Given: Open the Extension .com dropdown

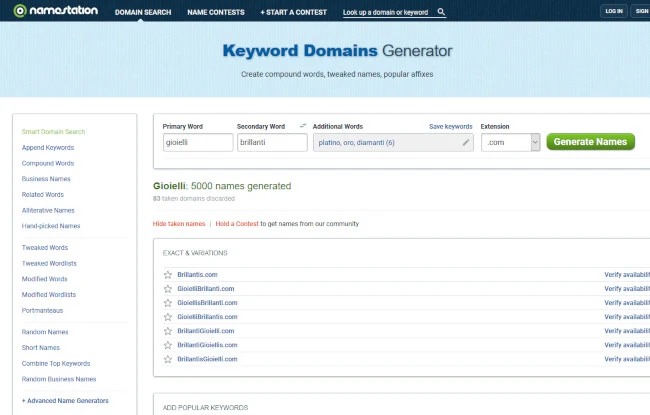Looking at the screenshot, I should coord(510,143).
